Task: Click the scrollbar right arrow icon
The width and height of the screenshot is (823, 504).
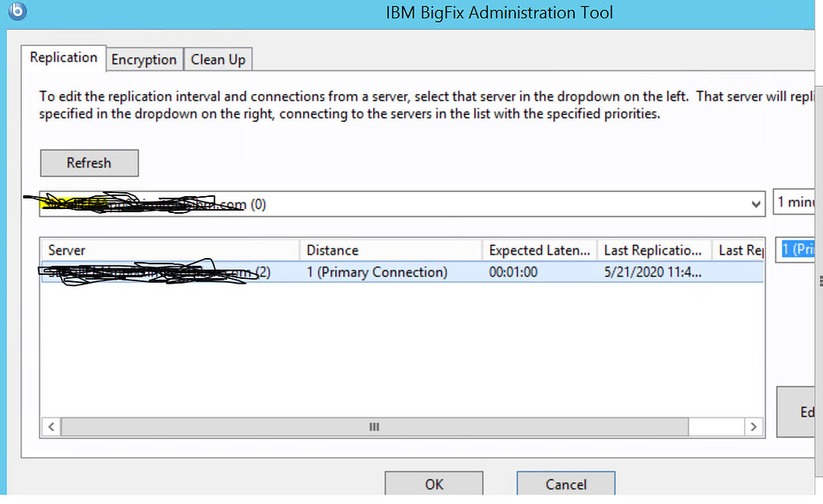Action: pyautogui.click(x=754, y=426)
